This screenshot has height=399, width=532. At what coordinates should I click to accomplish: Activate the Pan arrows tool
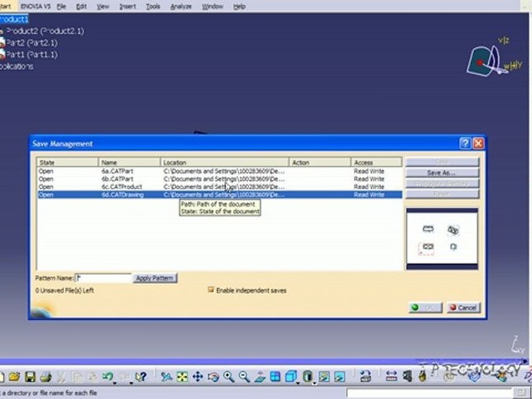tap(197, 377)
